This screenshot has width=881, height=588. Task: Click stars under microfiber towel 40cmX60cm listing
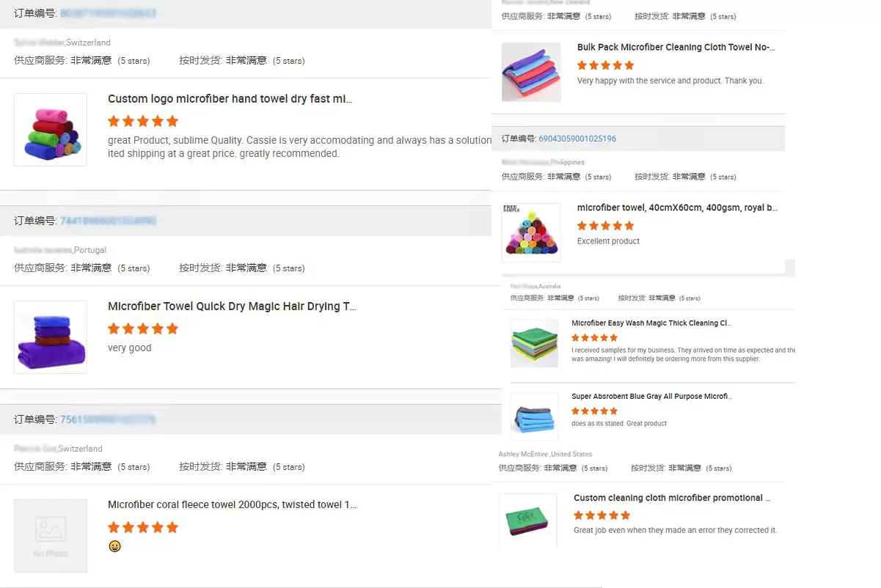605,226
